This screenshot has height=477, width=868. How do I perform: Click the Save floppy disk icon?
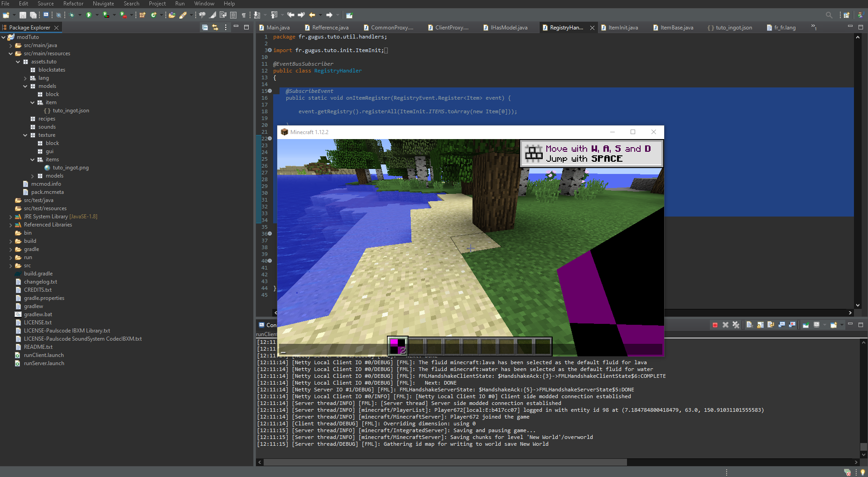click(x=23, y=15)
